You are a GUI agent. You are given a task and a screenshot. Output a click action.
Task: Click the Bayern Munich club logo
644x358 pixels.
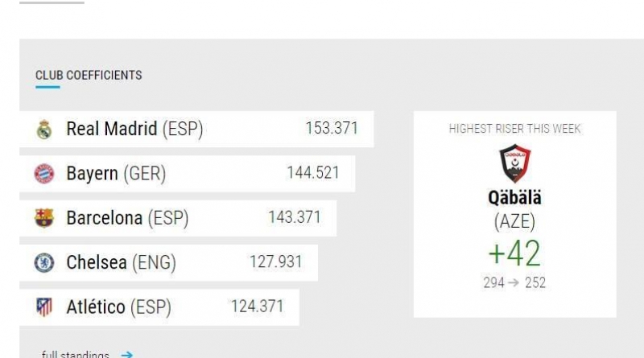[x=44, y=173]
